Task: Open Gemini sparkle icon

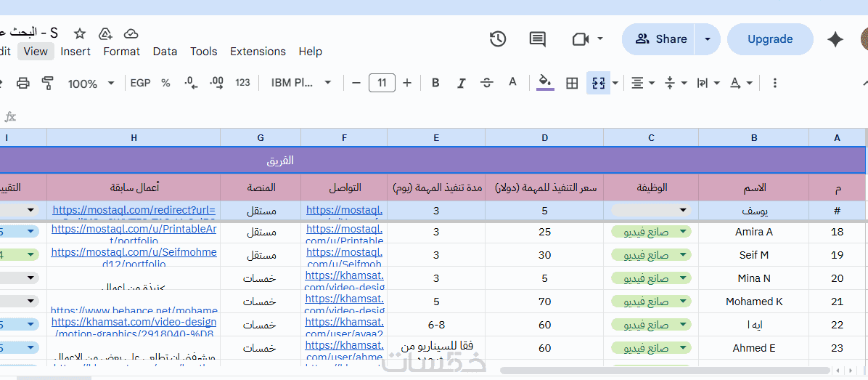Action: point(835,39)
